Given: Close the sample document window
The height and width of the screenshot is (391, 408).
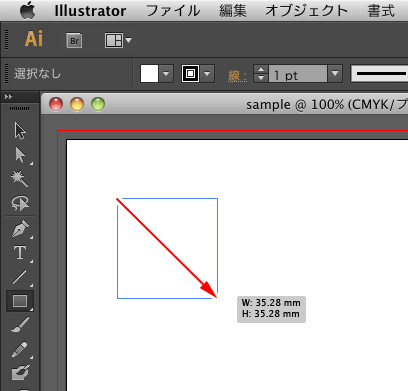Looking at the screenshot, I should click(x=56, y=104).
